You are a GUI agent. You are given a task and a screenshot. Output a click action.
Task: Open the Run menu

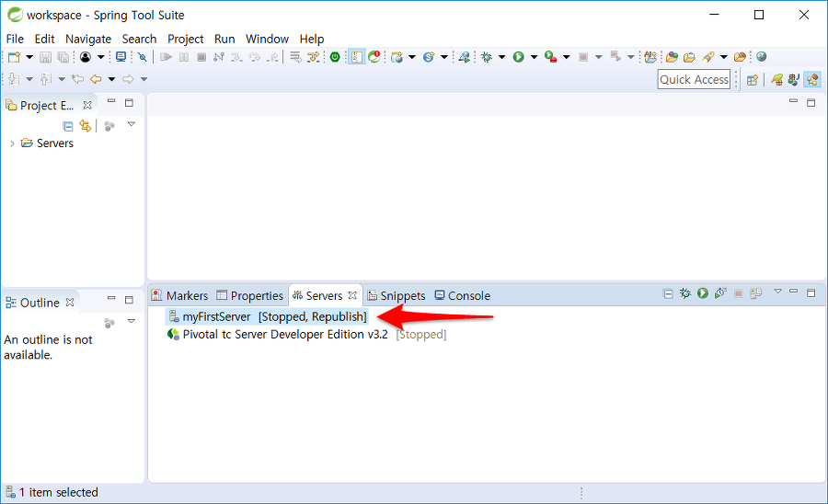pos(224,39)
